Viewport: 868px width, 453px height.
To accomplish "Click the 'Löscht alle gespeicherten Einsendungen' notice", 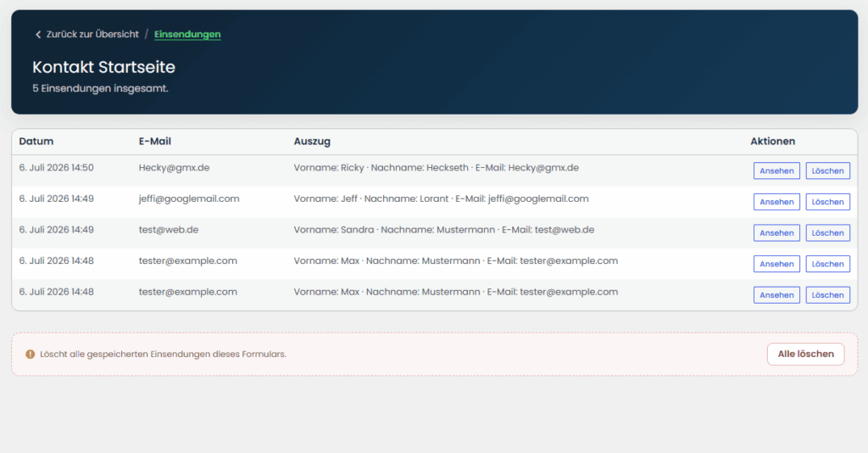I will [163, 355].
